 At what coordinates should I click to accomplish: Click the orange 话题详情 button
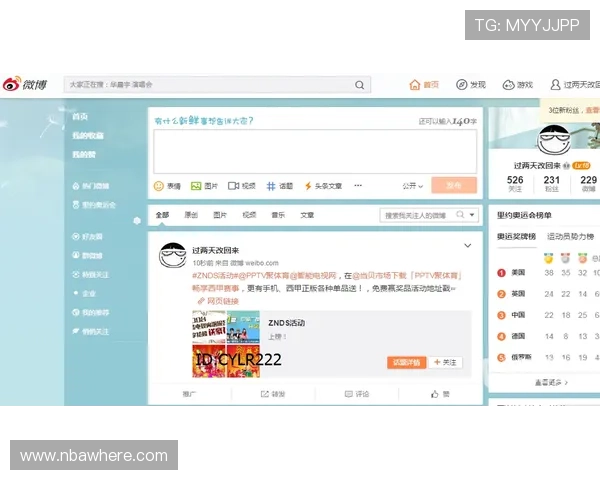point(406,362)
